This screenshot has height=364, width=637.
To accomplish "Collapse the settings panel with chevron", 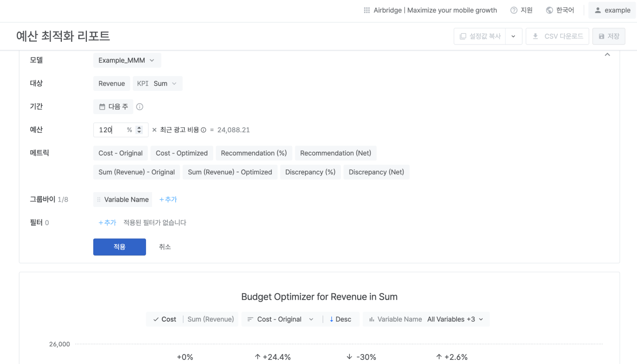I will [x=607, y=55].
